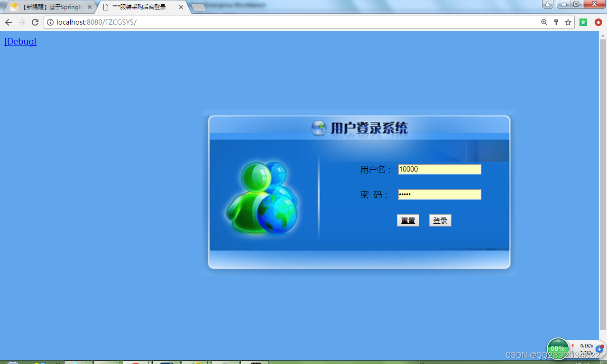Minimize the browser window
Viewport: 607px width, 364px height.
(563, 4)
